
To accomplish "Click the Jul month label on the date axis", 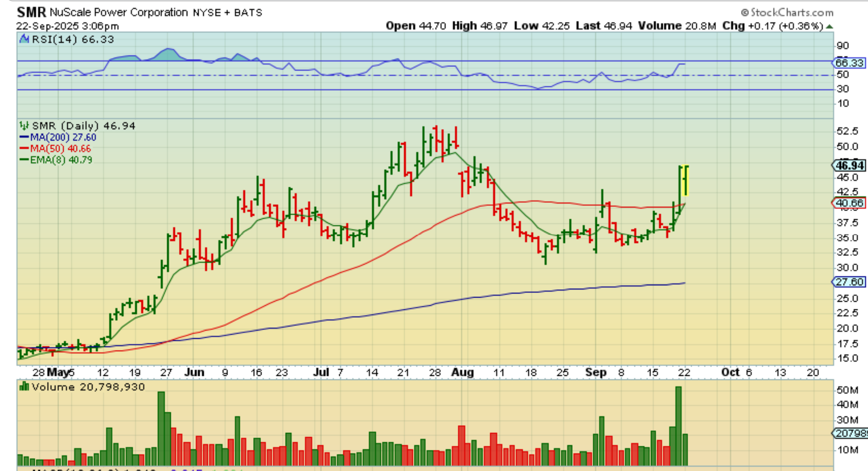I will [321, 372].
